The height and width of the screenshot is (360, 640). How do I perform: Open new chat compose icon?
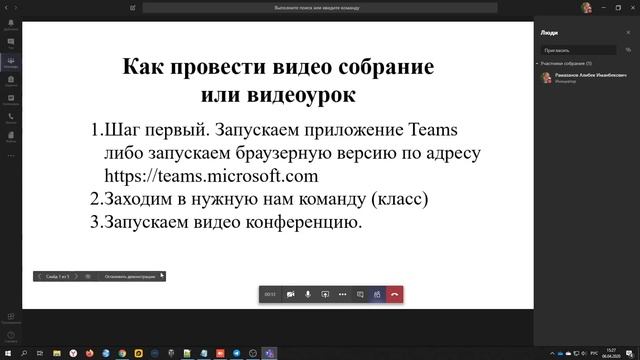[x=133, y=7]
